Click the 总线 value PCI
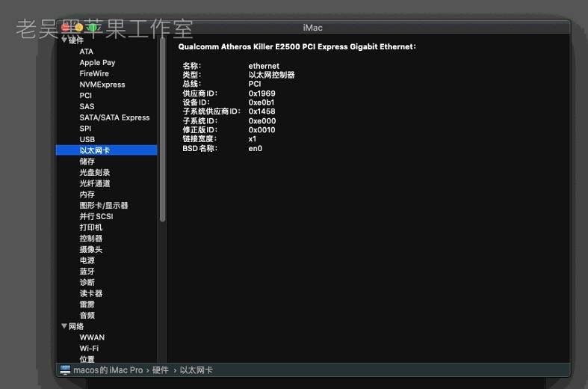The image size is (588, 389). [x=255, y=84]
